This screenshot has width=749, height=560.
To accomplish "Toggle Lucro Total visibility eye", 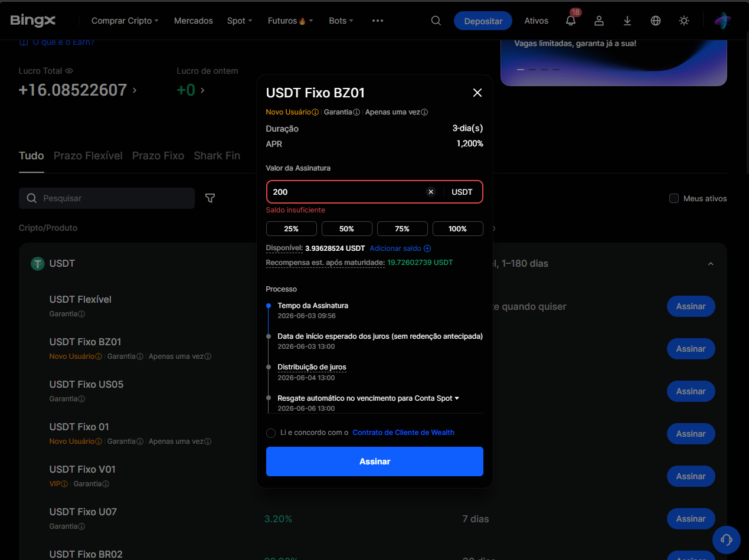I will (69, 71).
